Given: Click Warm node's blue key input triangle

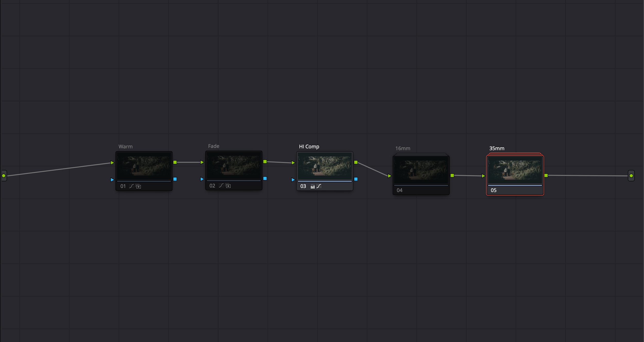Looking at the screenshot, I should tap(112, 180).
